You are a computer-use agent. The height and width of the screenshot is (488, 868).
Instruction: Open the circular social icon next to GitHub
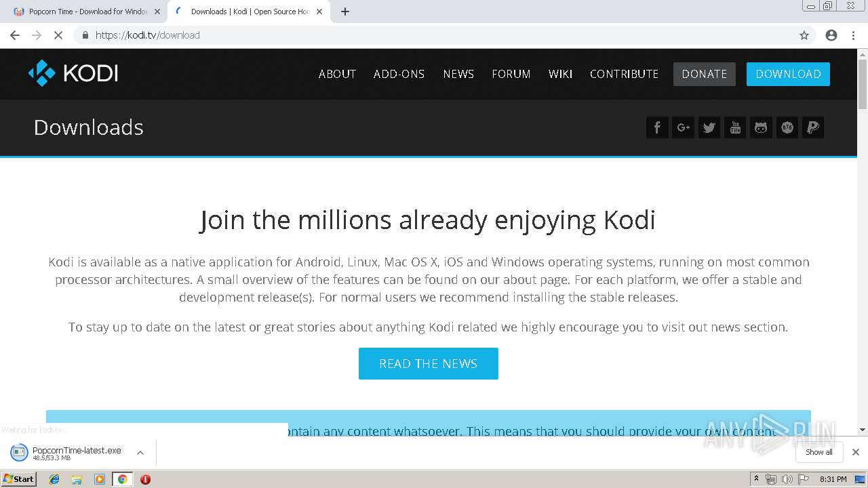pyautogui.click(x=787, y=127)
